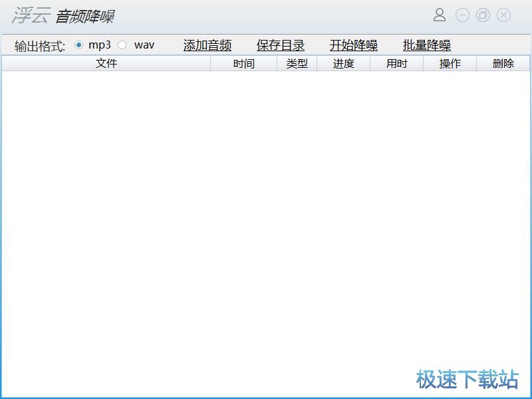Click the 文件 file column header
Screen dimensions: 532x399
click(106, 63)
